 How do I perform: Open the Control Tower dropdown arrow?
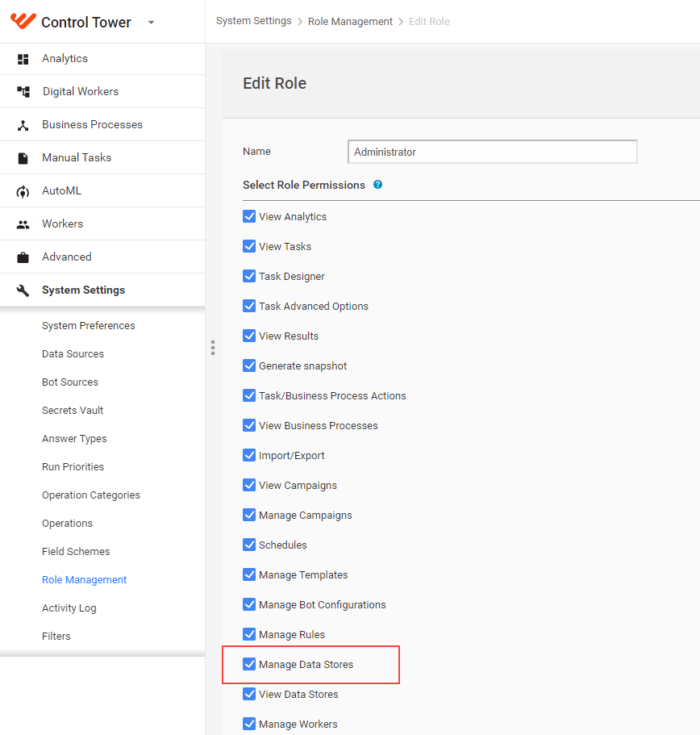pos(151,22)
